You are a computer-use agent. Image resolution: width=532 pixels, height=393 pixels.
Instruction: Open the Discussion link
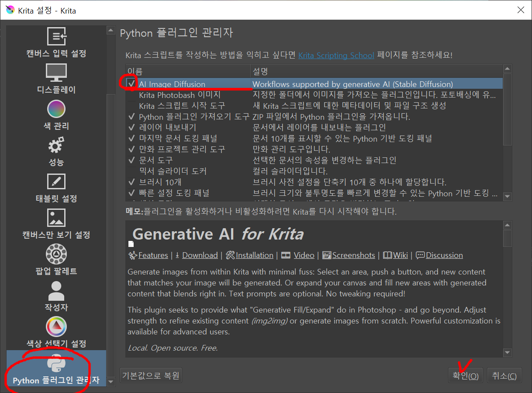[x=444, y=255]
